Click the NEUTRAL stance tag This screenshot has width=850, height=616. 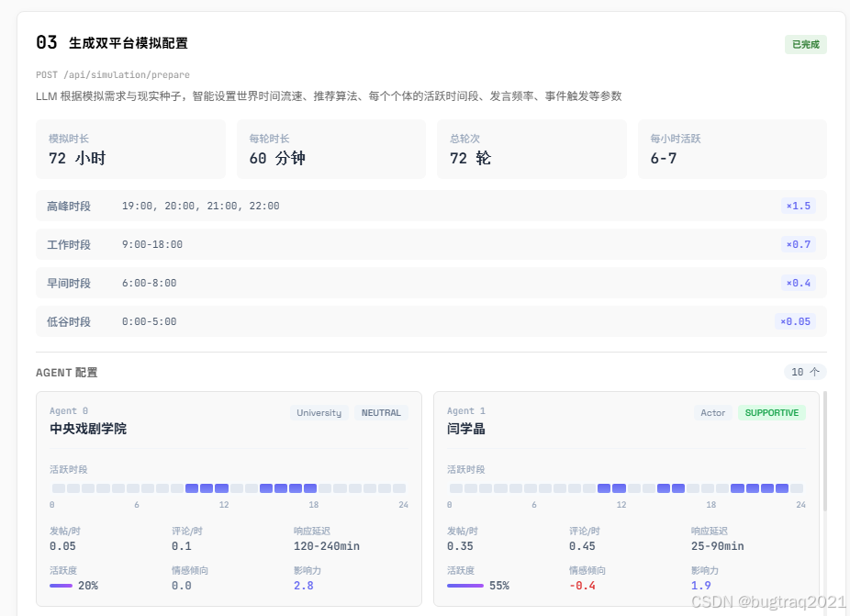tap(381, 412)
